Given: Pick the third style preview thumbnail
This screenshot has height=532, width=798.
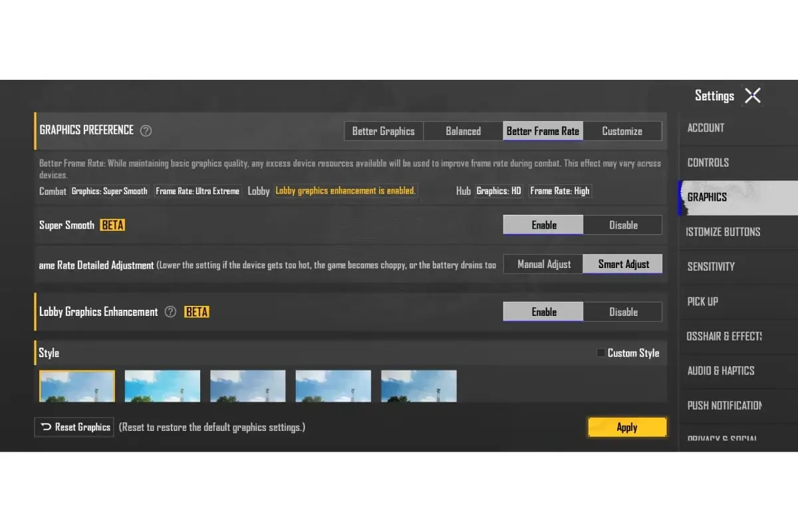Looking at the screenshot, I should pyautogui.click(x=248, y=386).
